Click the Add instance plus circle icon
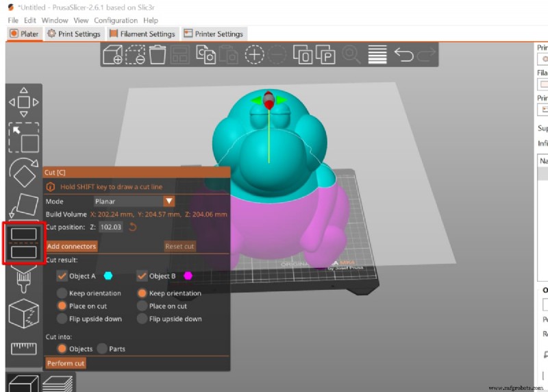Screen dimensions: 548x392 coord(254,55)
